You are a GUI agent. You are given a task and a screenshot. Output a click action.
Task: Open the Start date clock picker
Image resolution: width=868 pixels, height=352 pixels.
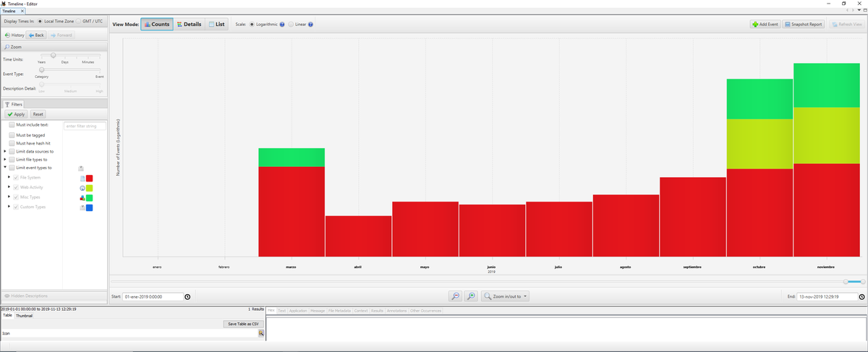coord(188,297)
